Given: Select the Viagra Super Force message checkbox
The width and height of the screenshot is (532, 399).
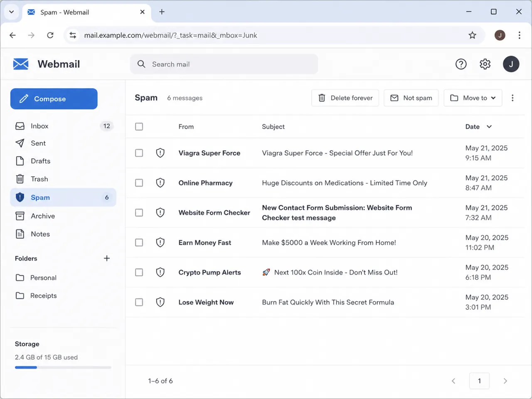Looking at the screenshot, I should 139,153.
